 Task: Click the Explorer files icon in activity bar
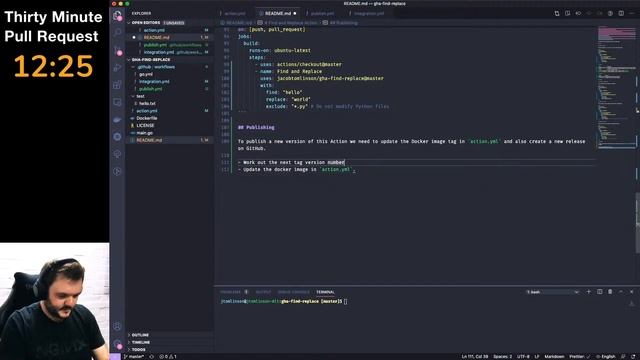tap(118, 16)
